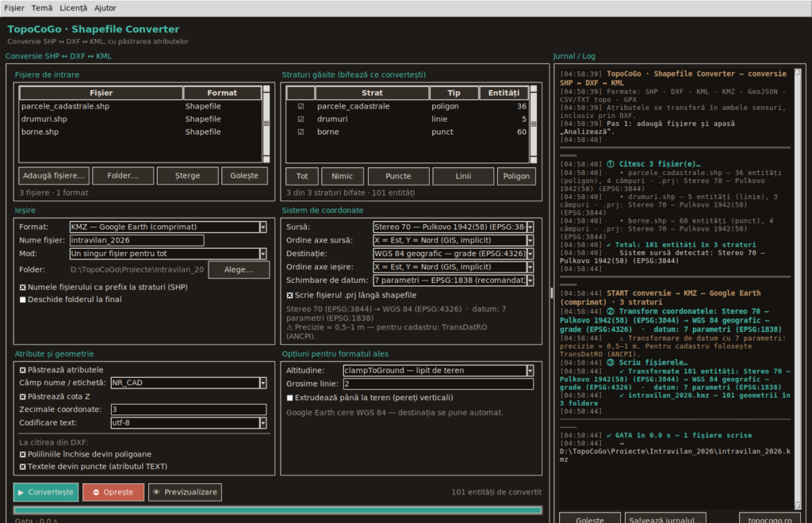This screenshot has width=812, height=523.
Task: Open the output Format dropdown
Action: (x=168, y=227)
